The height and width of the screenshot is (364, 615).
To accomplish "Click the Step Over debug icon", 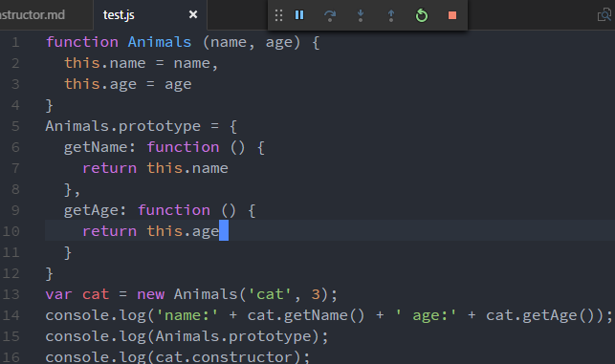I will pos(330,15).
